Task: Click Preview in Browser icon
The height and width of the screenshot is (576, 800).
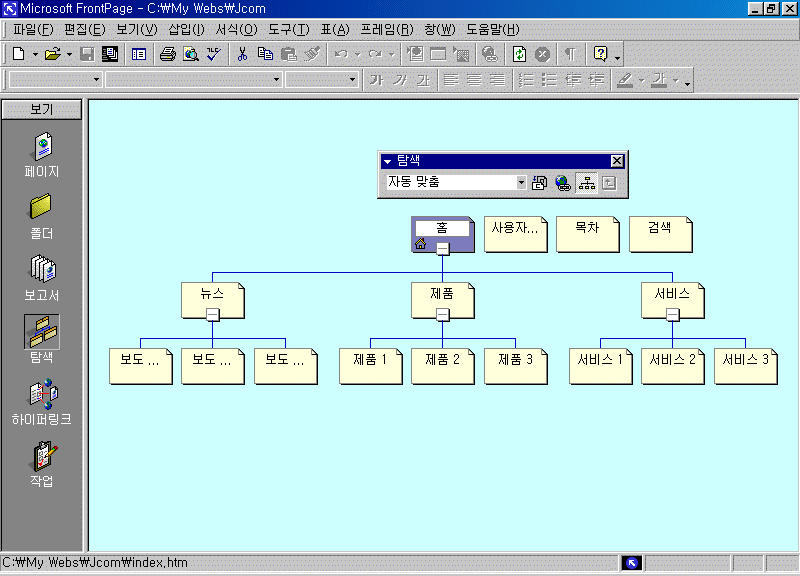Action: (x=191, y=54)
